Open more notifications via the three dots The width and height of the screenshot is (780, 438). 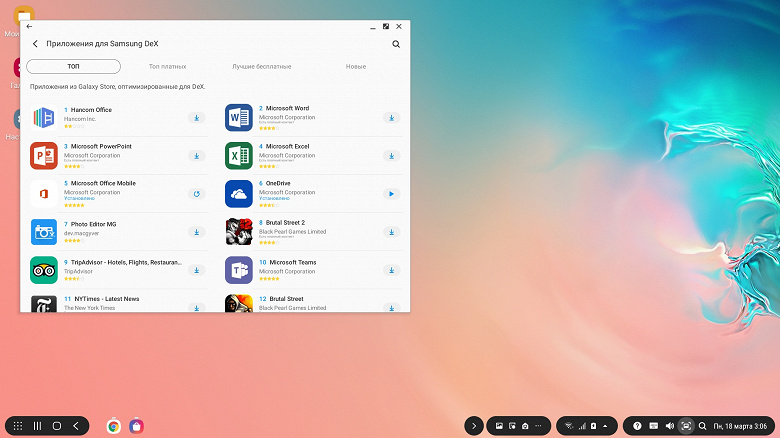point(538,426)
